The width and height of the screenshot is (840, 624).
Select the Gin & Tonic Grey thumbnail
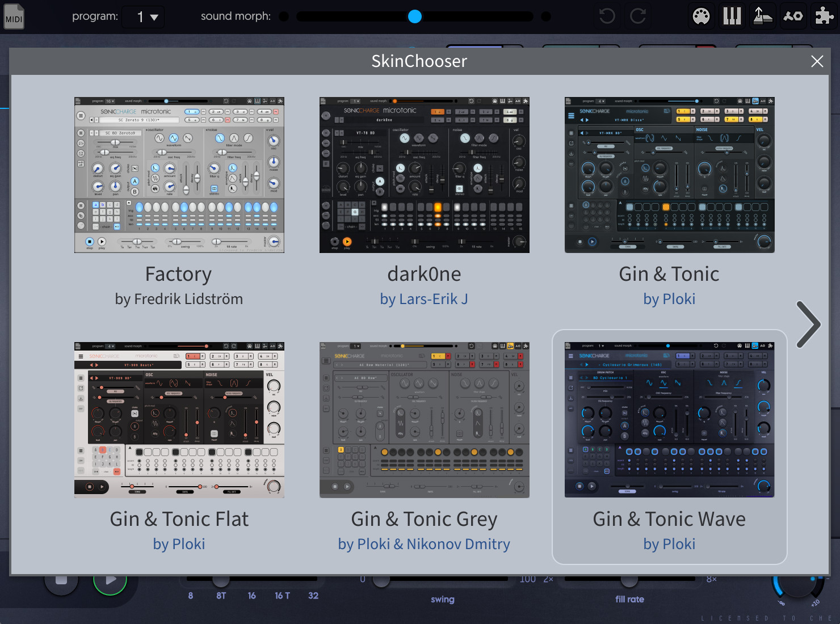click(425, 420)
